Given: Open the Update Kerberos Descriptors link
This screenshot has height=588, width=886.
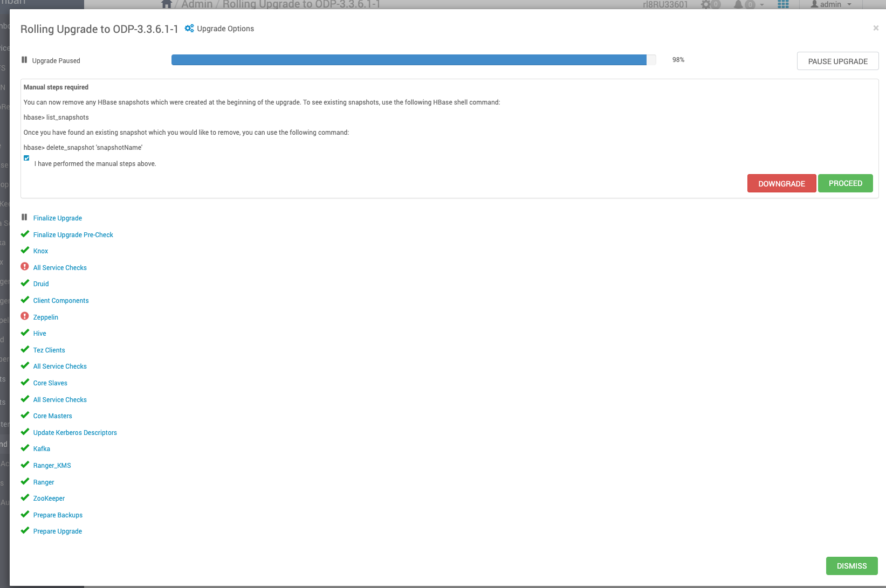Looking at the screenshot, I should 75,433.
